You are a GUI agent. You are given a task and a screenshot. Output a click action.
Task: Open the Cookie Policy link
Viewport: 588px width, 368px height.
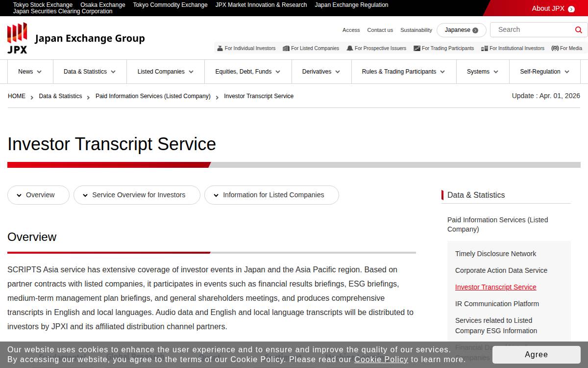point(381,360)
